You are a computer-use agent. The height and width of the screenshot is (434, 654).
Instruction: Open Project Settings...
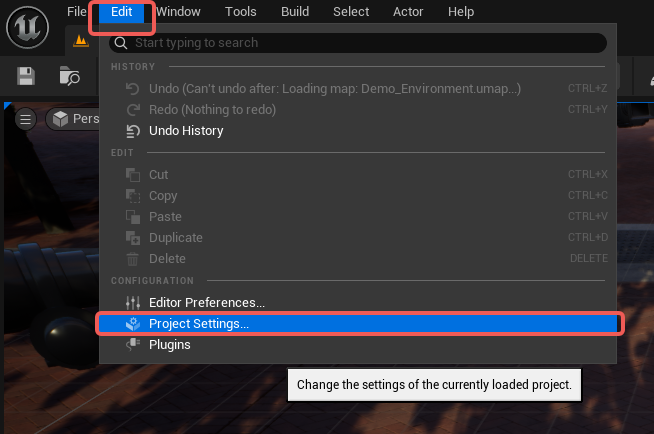[x=358, y=324]
